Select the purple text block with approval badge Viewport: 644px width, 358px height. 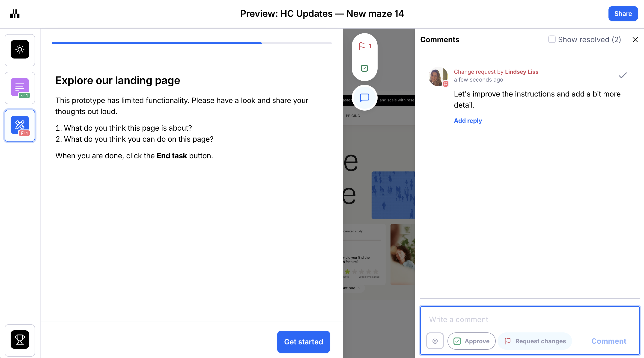click(x=20, y=87)
